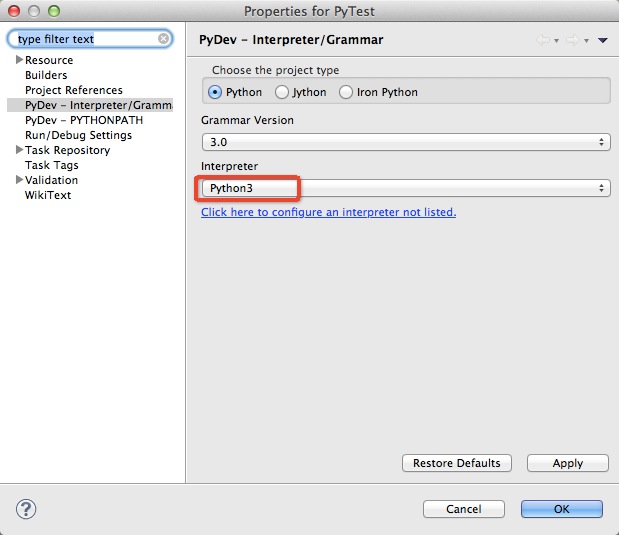Select PyDev - PYTHONPATH tree item
The width and height of the screenshot is (619, 535).
point(84,120)
